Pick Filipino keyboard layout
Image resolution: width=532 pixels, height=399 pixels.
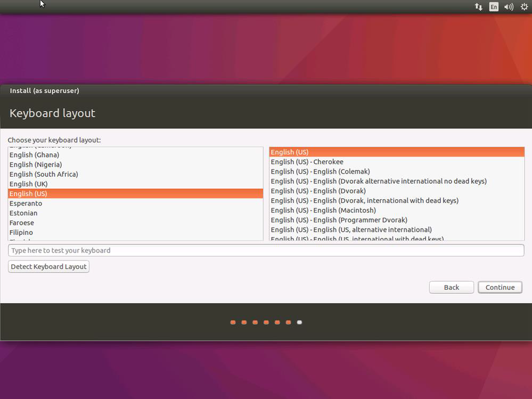[21, 232]
